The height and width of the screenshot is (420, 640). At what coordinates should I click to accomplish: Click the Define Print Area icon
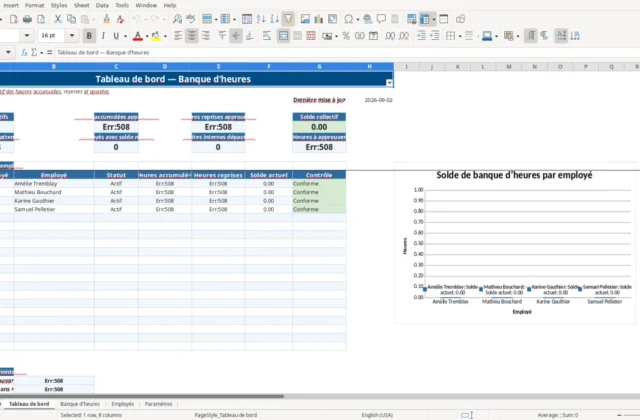pyautogui.click(x=411, y=19)
